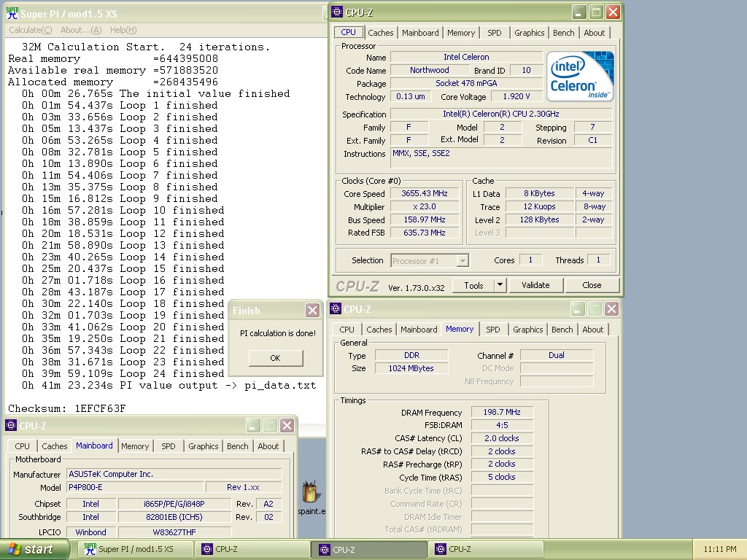Click the Core Speed value 3655.43 MHz

425,193
